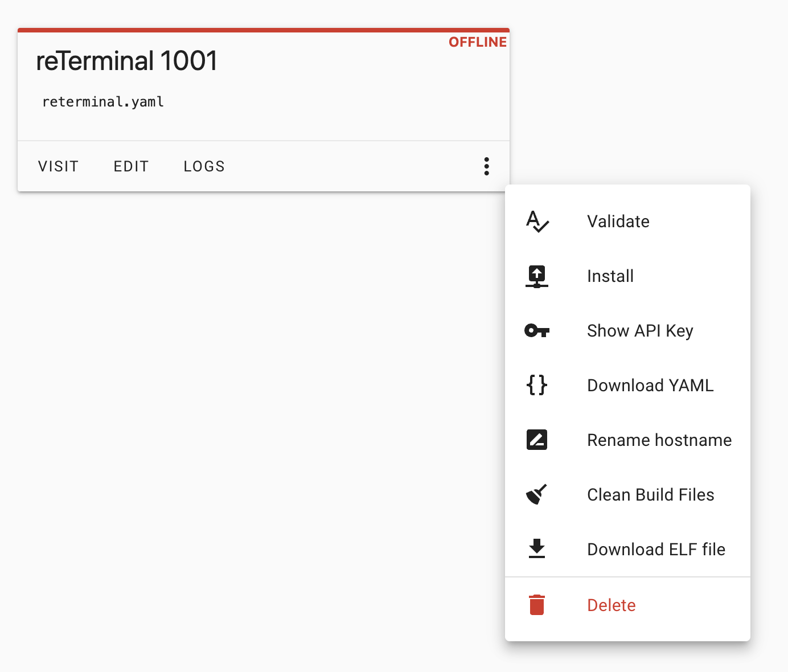Click the API key icon

click(537, 331)
